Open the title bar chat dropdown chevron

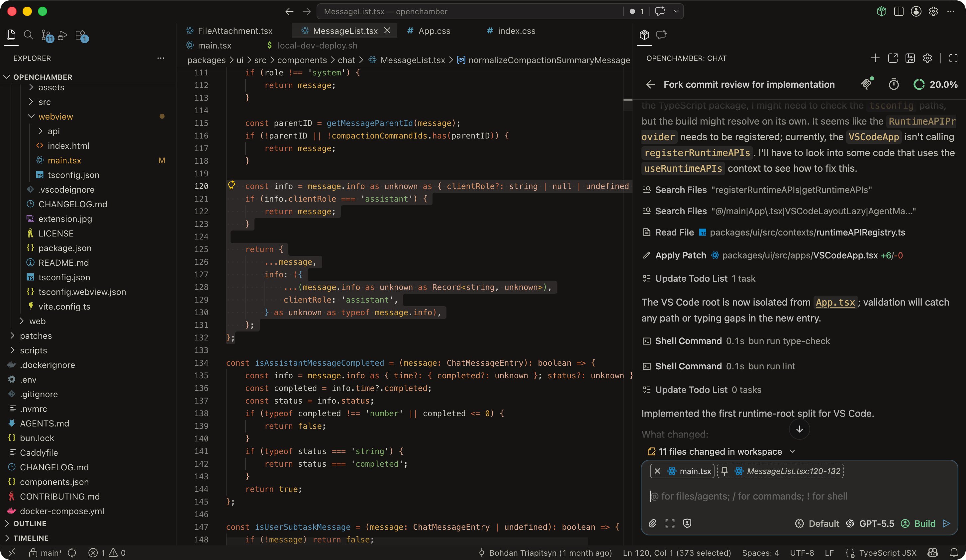click(x=676, y=12)
